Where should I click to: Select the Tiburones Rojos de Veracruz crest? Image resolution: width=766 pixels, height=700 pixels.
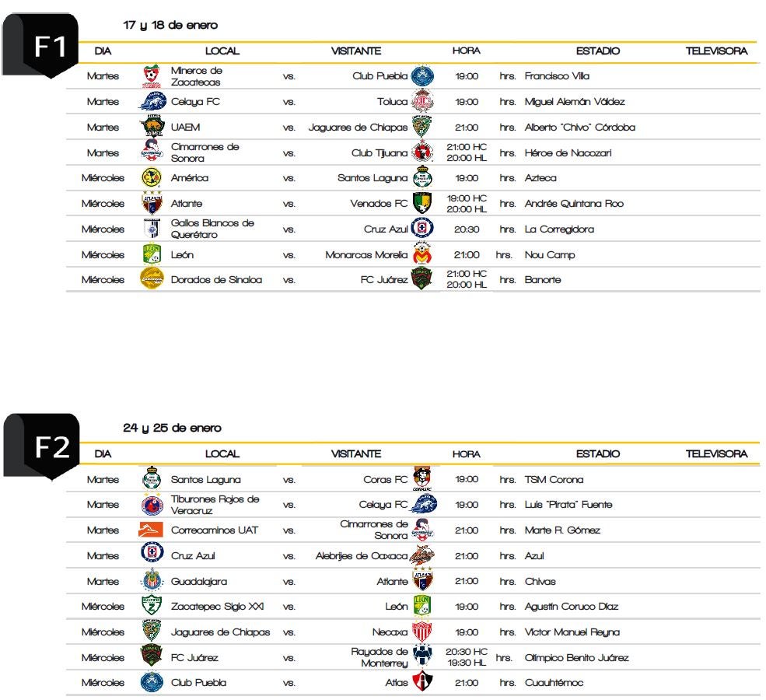[x=152, y=505]
